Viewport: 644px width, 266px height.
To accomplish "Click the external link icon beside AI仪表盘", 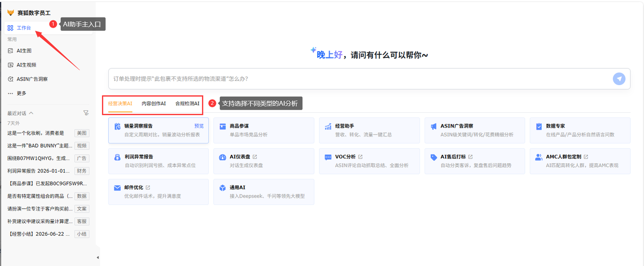I will [x=255, y=157].
